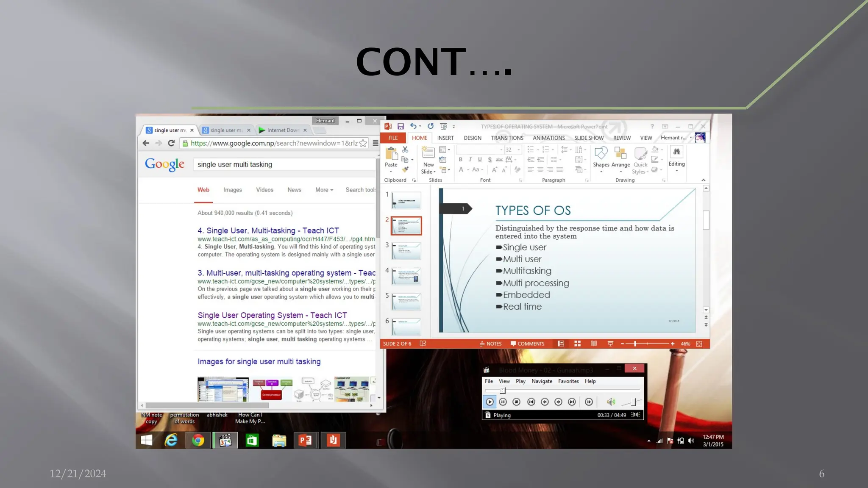Open Chrome from the taskbar
Image resolution: width=868 pixels, height=488 pixels.
pyautogui.click(x=198, y=441)
